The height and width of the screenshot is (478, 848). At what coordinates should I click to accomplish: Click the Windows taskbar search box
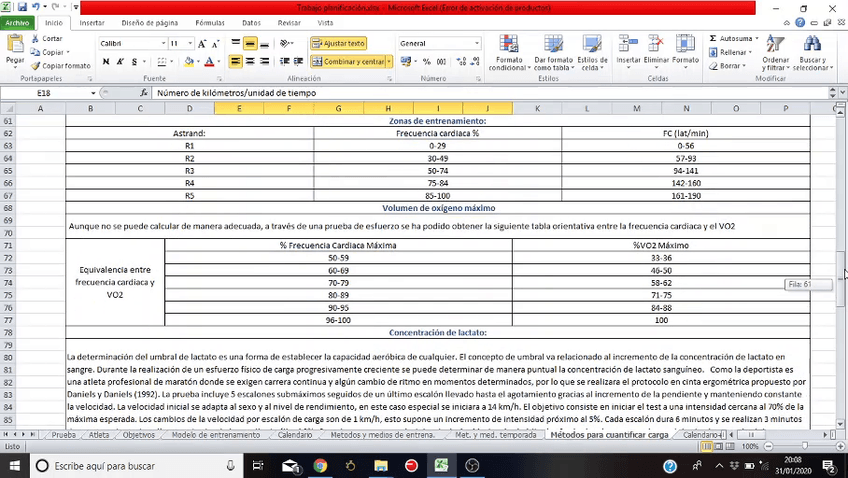pos(133,465)
